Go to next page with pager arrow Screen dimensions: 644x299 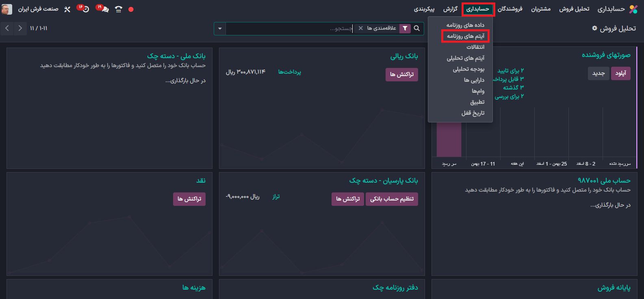pyautogui.click(x=20, y=28)
